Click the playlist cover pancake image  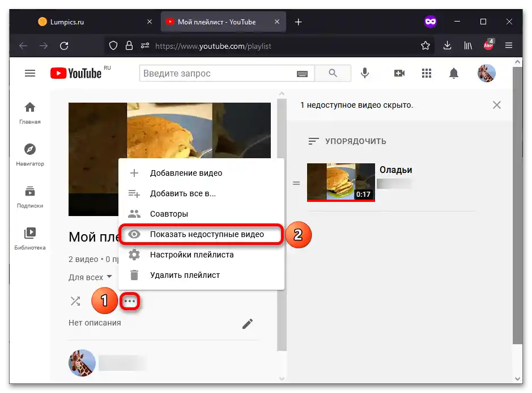(169, 130)
